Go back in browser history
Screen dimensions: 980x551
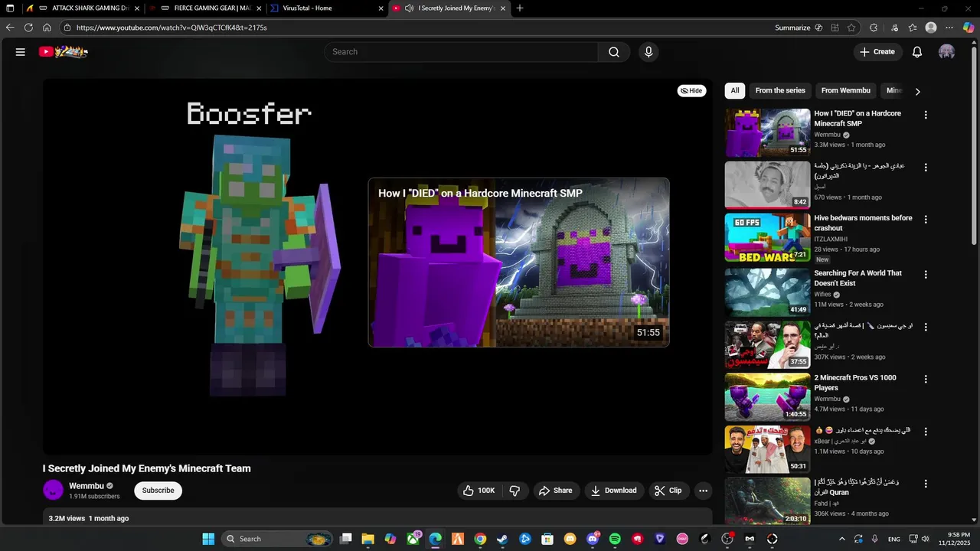pyautogui.click(x=10, y=28)
